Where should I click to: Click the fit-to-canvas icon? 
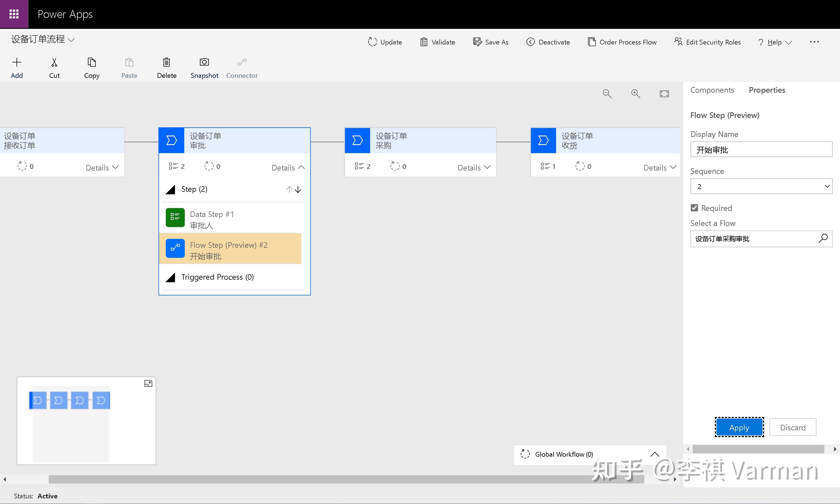664,94
